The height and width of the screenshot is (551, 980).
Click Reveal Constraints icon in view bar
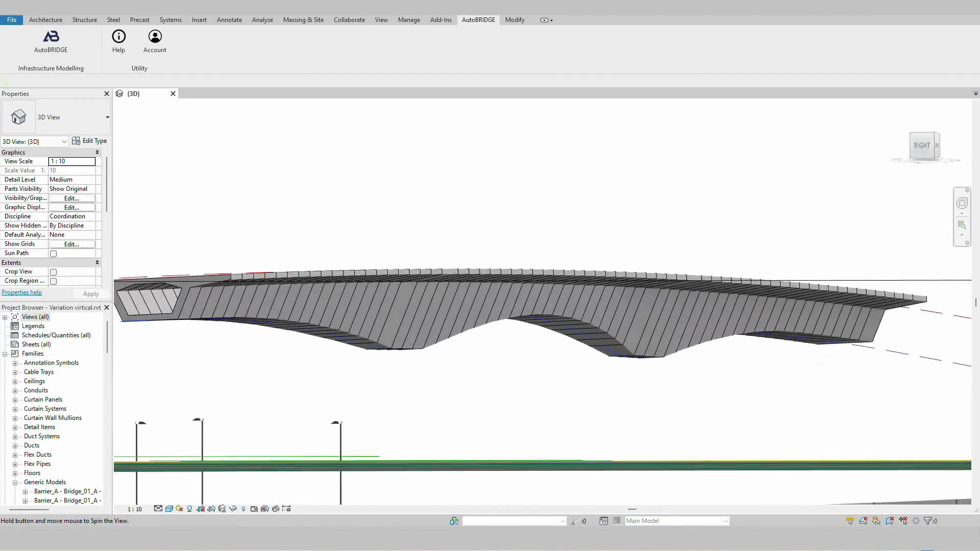point(286,508)
